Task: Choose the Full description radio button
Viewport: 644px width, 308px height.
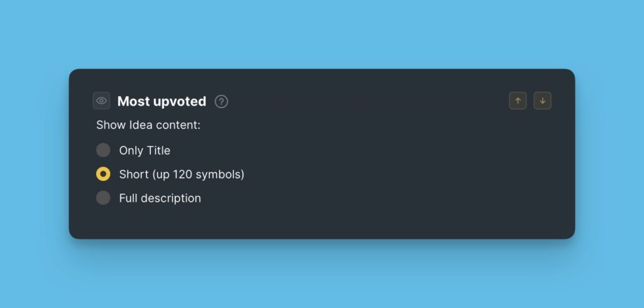Action: click(103, 198)
